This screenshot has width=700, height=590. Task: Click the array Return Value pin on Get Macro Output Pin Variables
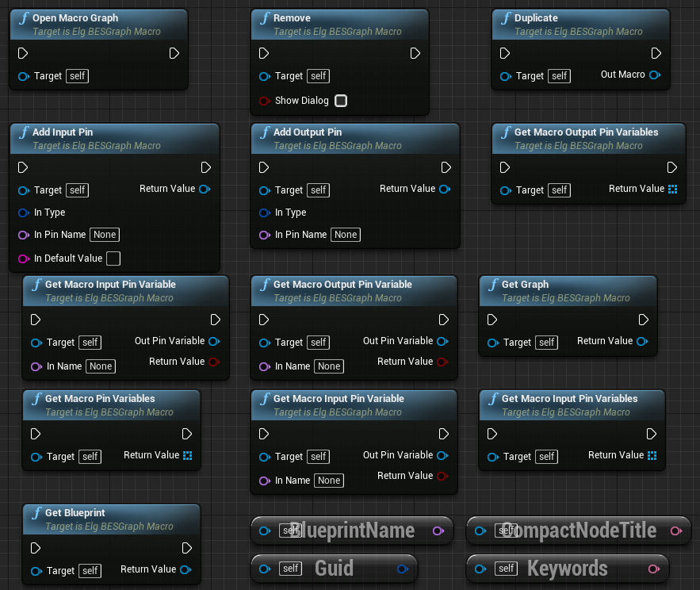673,189
